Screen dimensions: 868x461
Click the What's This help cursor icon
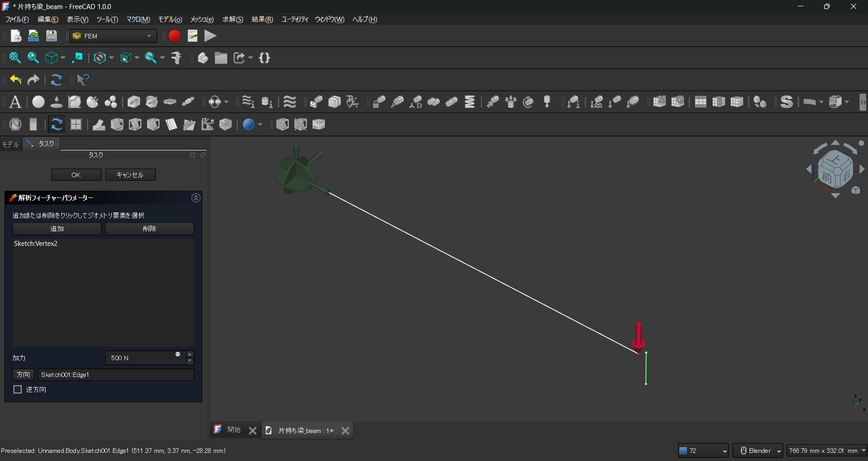(83, 80)
